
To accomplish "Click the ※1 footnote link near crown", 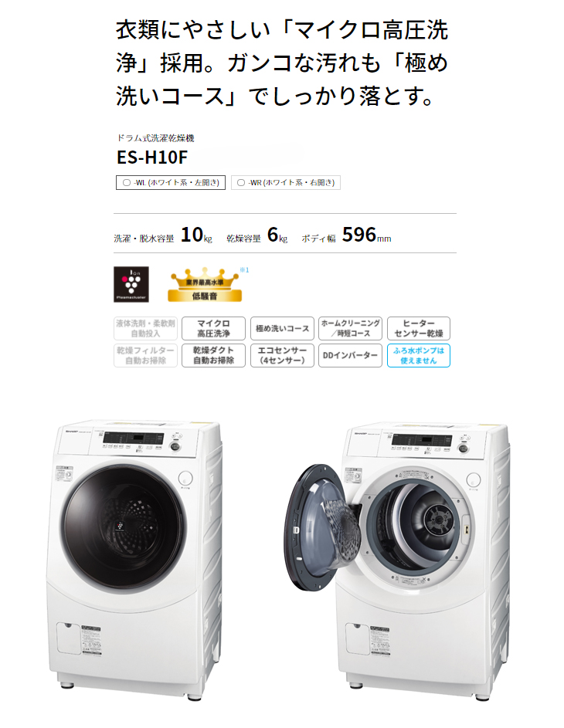I will (244, 269).
